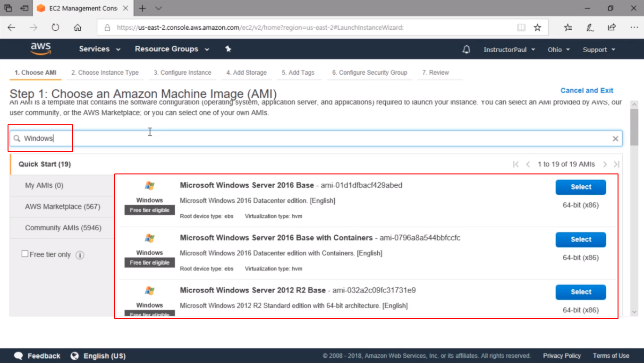Image resolution: width=644 pixels, height=363 pixels.
Task: Open Terms of Use link
Action: tap(611, 356)
